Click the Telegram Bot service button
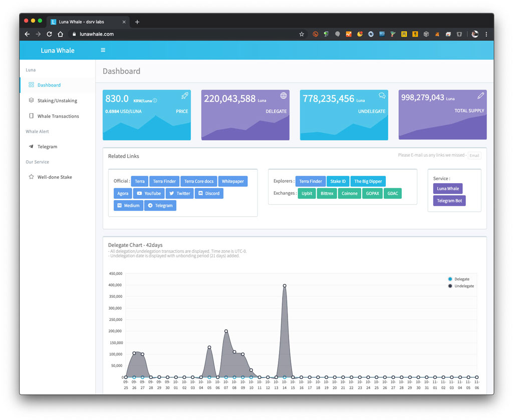 click(449, 201)
